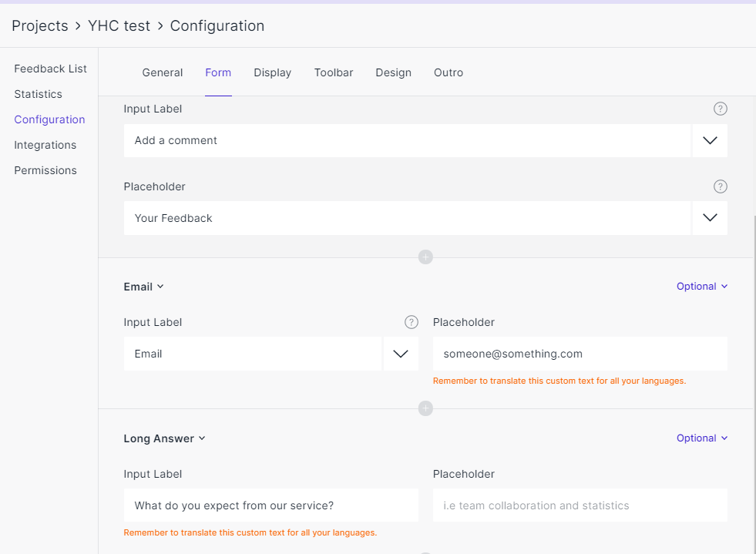Expand the Long Answer field type selector

[x=164, y=438]
